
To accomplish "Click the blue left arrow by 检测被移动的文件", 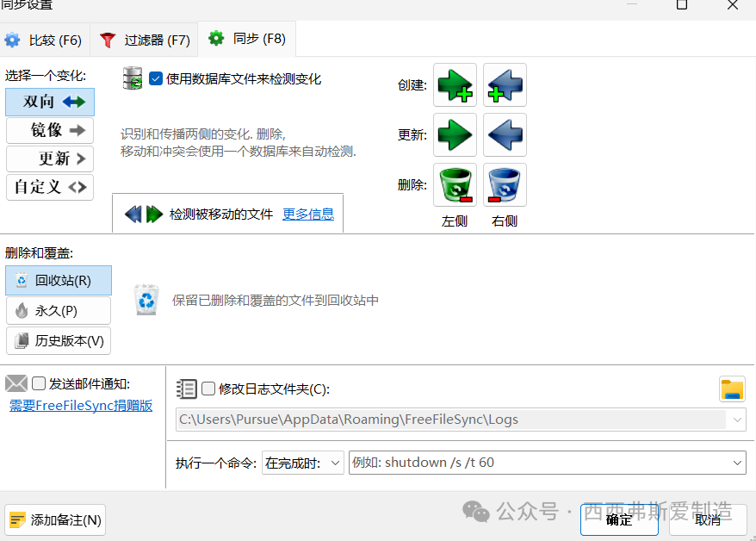I will click(133, 215).
